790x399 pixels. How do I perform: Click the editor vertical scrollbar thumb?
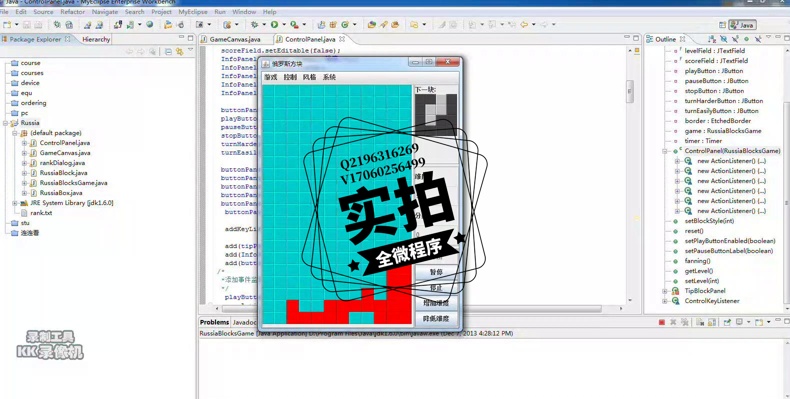(630, 91)
